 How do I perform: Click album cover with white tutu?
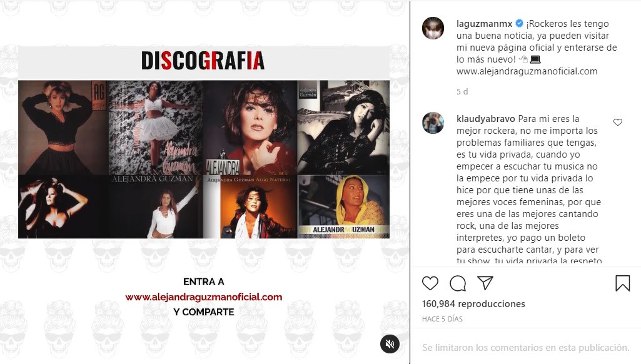click(156, 128)
